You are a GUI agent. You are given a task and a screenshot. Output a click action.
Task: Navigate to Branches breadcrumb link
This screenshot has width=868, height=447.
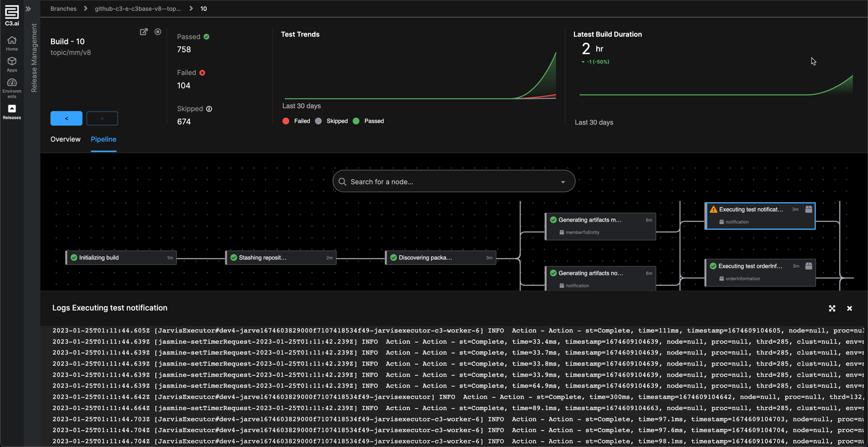tap(63, 9)
